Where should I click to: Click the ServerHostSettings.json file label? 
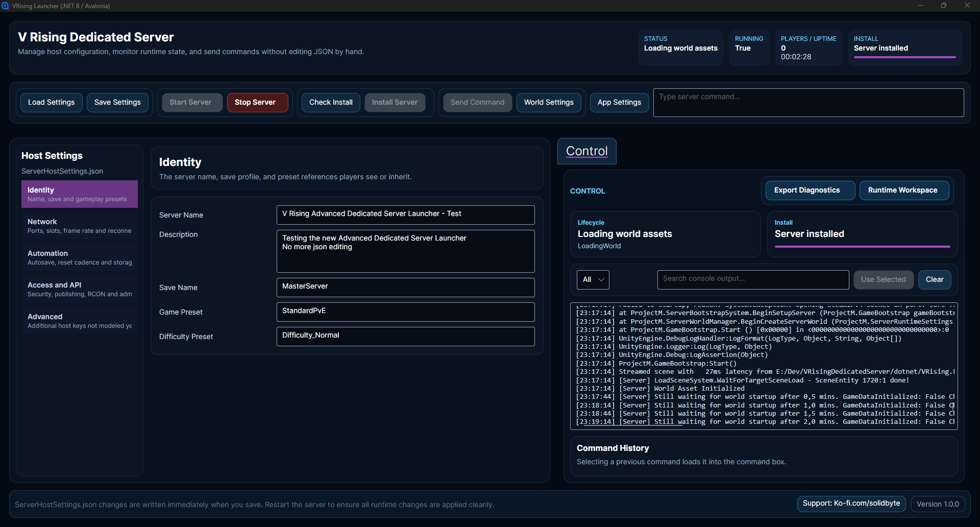62,171
